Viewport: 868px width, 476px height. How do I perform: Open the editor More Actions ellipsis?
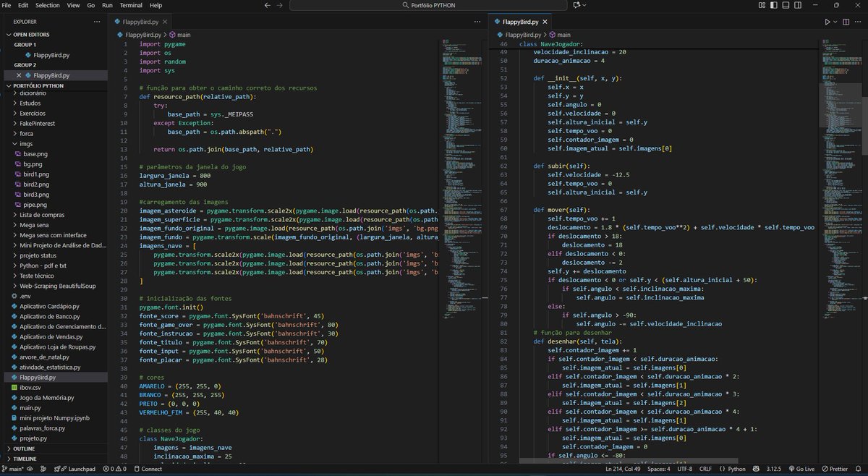point(859,22)
